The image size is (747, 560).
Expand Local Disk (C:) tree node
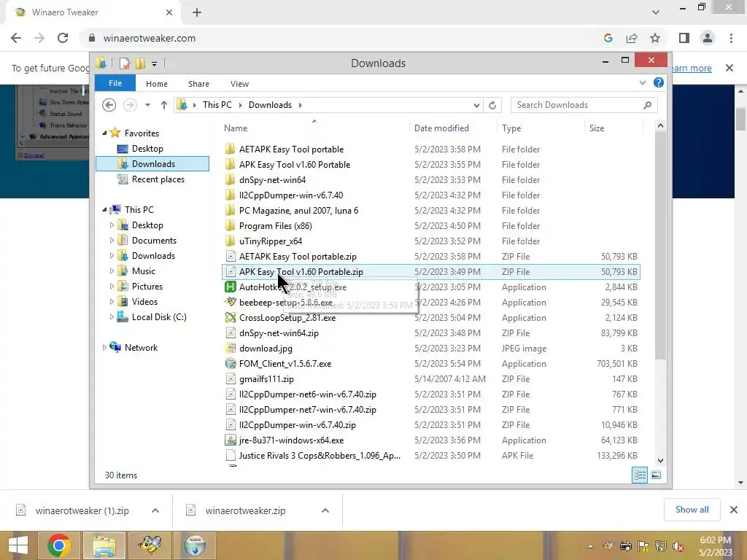[112, 316]
